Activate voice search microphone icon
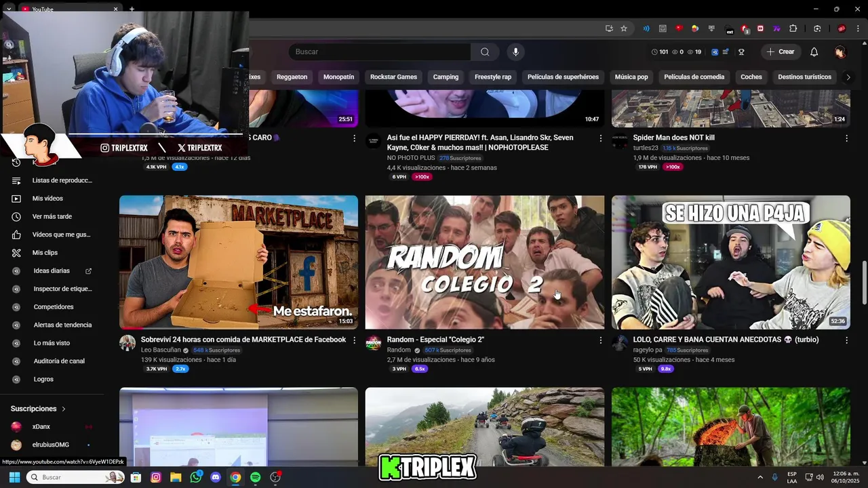868x488 pixels. pyautogui.click(x=515, y=52)
